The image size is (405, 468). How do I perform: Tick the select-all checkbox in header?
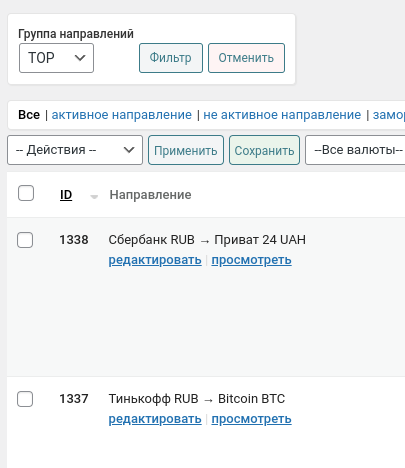coord(26,193)
